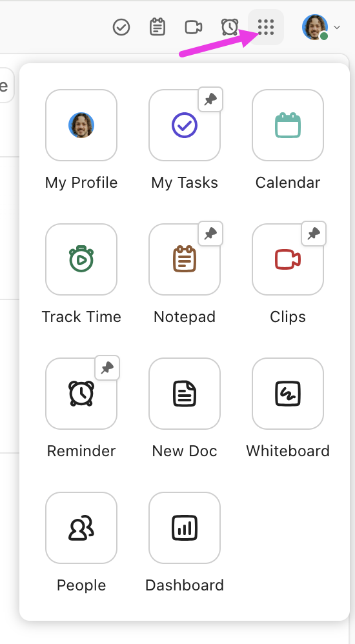Launch the Track Time stopwatch tile
Viewport: 355px width, 644px height.
(81, 259)
